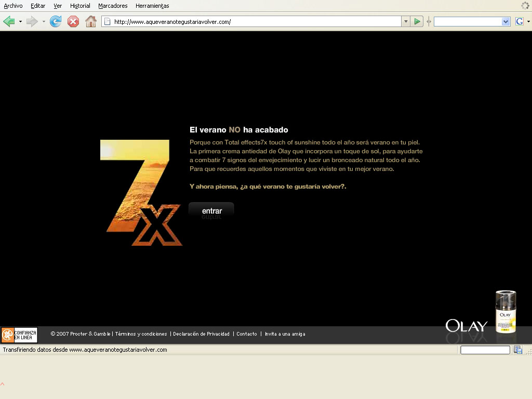
Task: Go to the home page icon
Action: [x=91, y=21]
